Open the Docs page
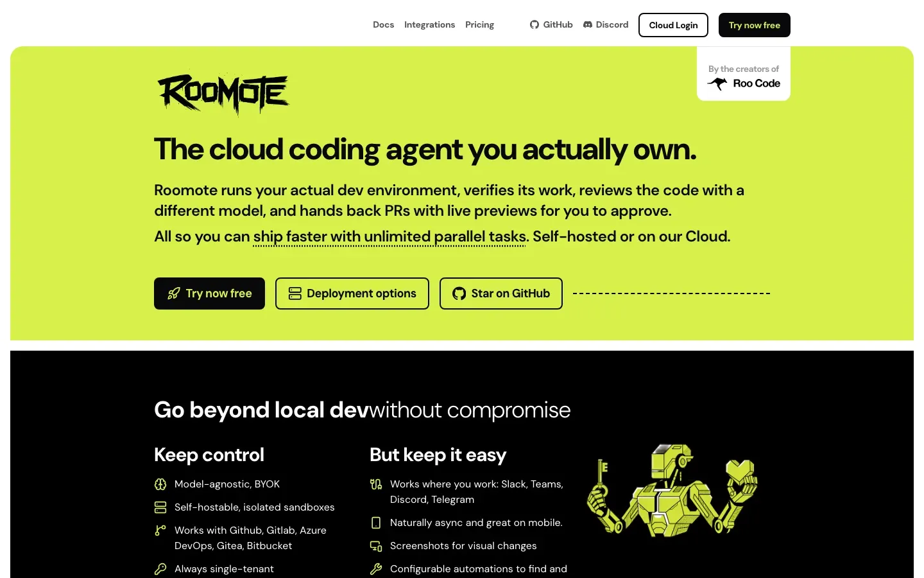Viewport: 924px width, 578px height. click(383, 25)
